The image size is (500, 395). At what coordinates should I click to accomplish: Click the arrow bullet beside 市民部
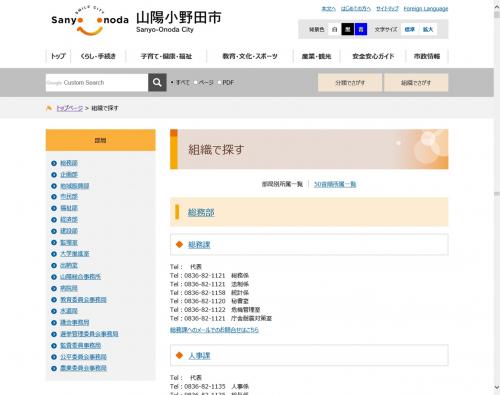point(54,197)
